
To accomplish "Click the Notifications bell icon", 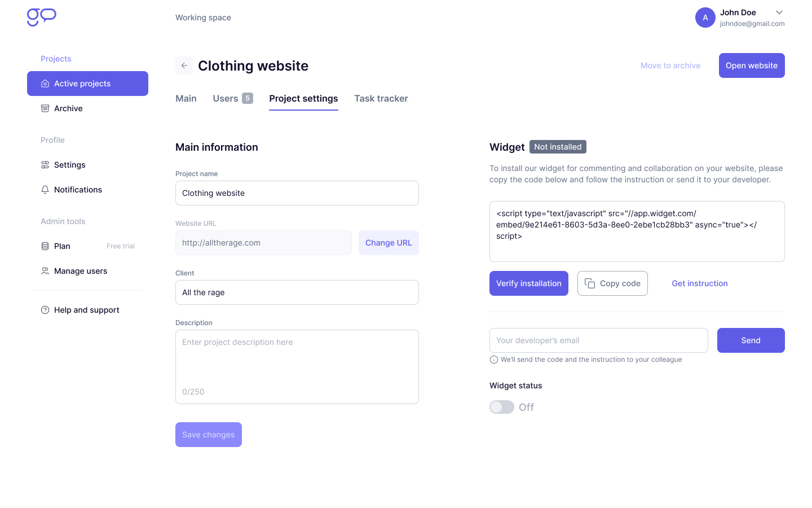I will 45,190.
